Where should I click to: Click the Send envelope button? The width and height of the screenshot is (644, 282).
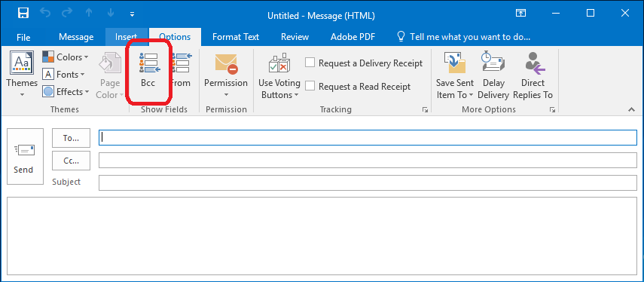[x=25, y=156]
